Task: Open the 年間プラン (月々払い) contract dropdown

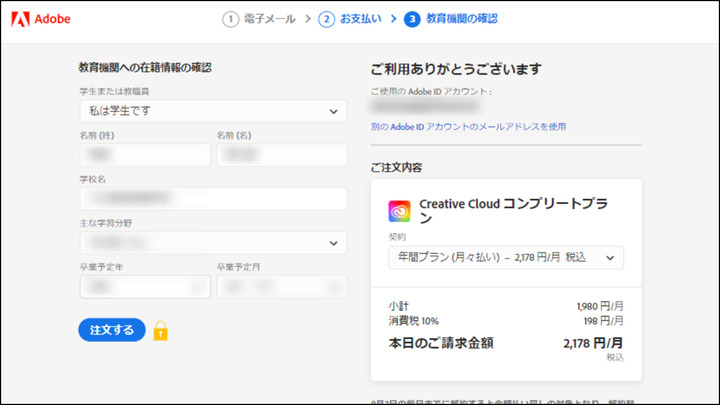Action: pyautogui.click(x=505, y=257)
